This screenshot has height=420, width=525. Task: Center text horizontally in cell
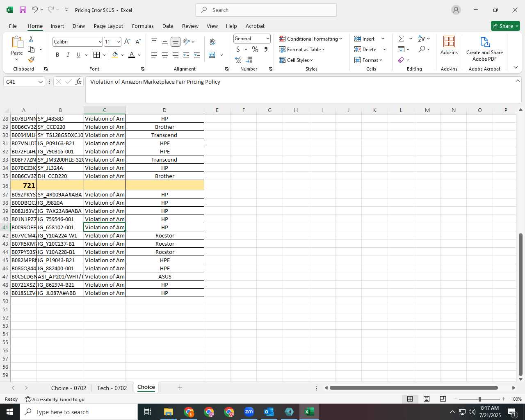[165, 55]
